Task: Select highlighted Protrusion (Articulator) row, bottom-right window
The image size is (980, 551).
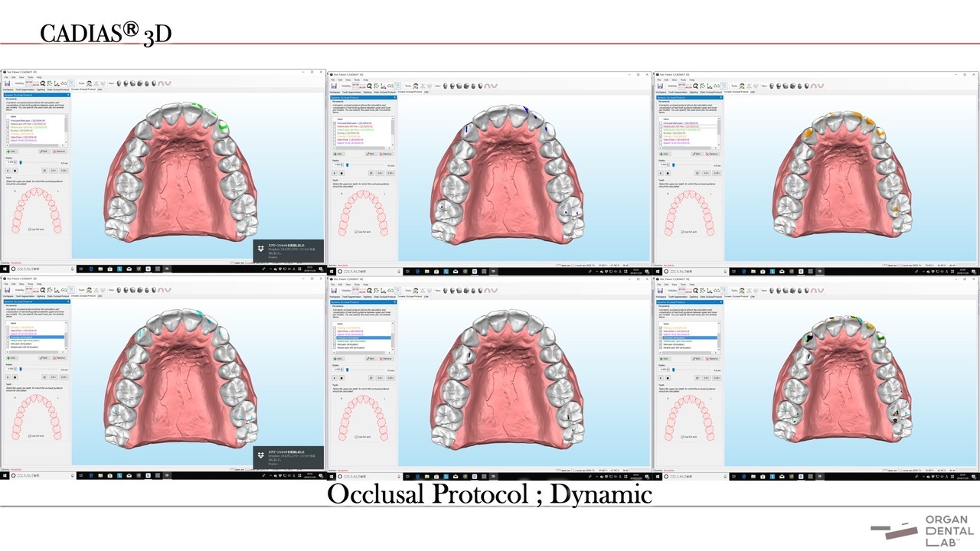Action: click(x=690, y=337)
